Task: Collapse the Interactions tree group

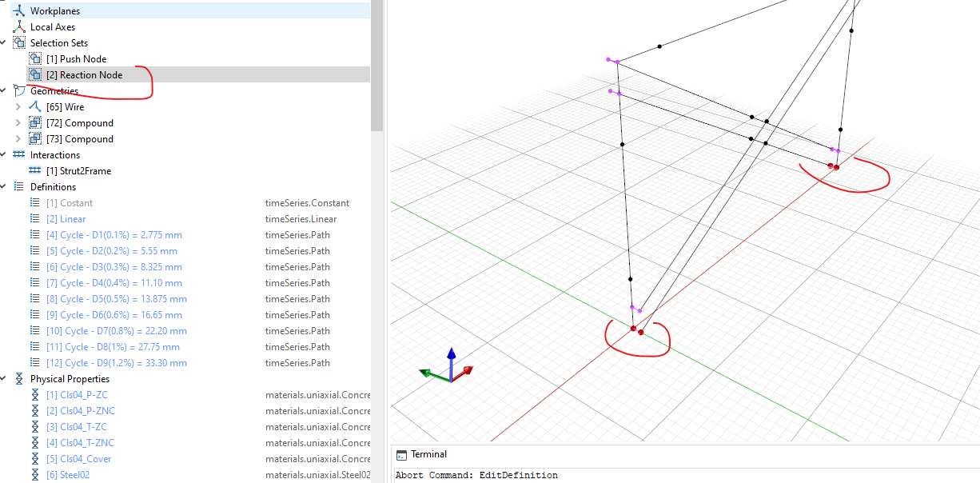Action: coord(4,154)
